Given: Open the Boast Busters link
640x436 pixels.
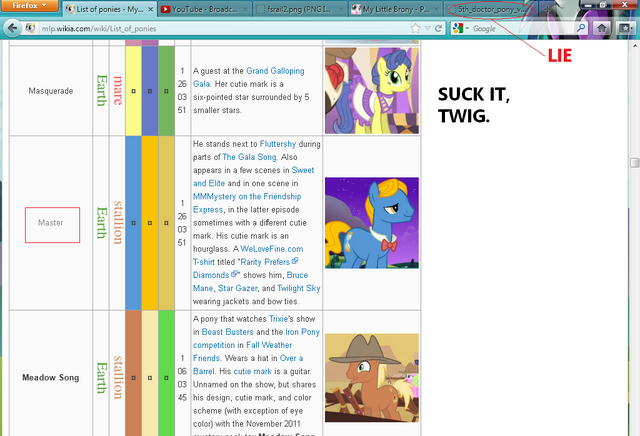Looking at the screenshot, I should click(x=227, y=331).
